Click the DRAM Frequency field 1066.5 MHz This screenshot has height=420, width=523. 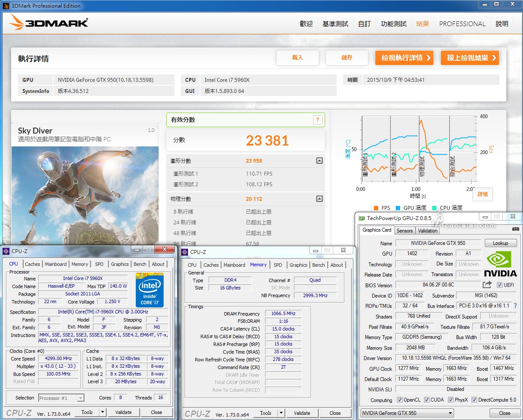point(283,314)
